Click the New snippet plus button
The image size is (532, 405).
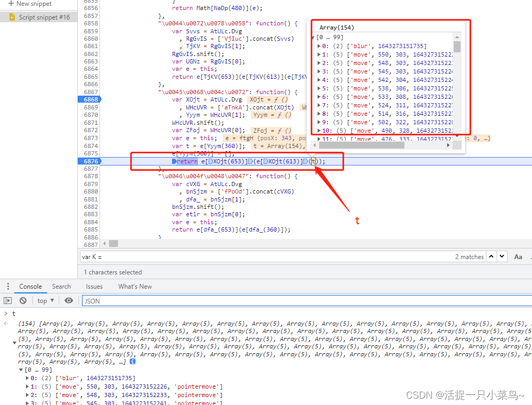pos(11,4)
